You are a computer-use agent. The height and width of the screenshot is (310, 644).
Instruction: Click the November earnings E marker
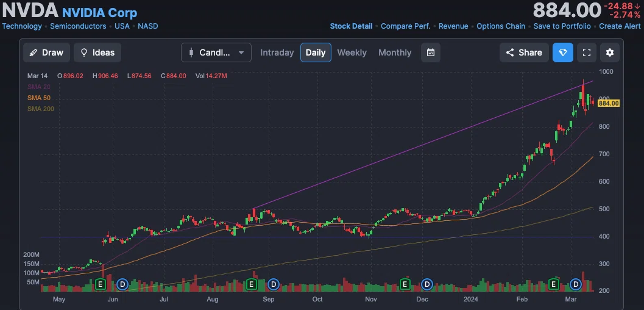coord(405,284)
